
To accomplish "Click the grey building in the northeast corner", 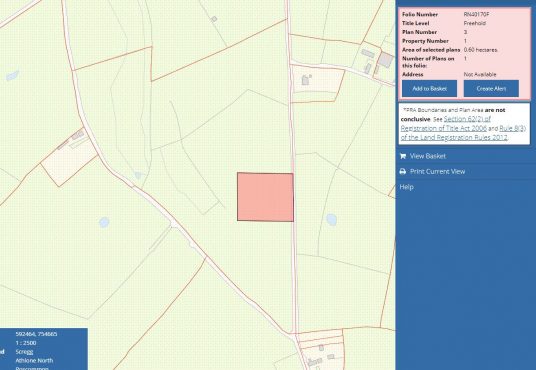I will [386, 60].
